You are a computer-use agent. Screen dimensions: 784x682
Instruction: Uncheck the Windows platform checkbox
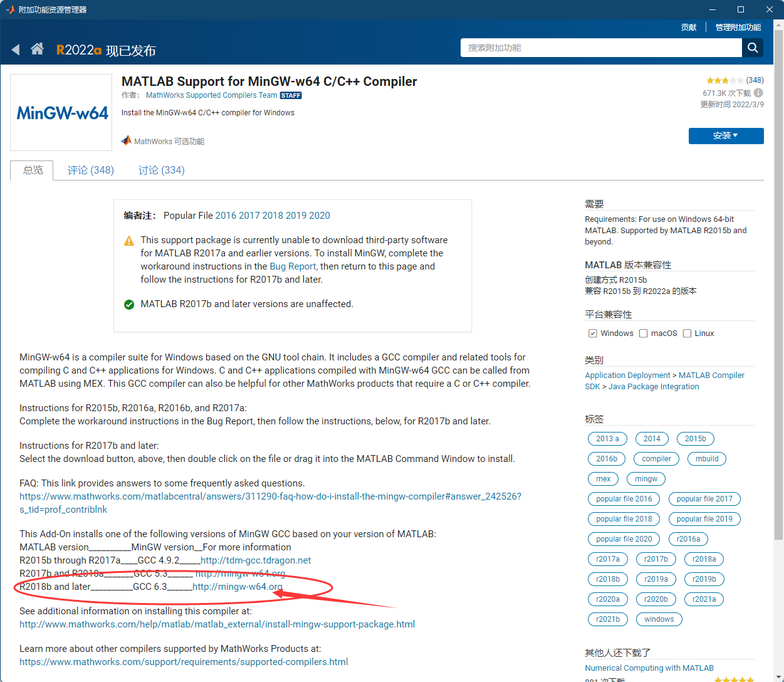tap(593, 333)
